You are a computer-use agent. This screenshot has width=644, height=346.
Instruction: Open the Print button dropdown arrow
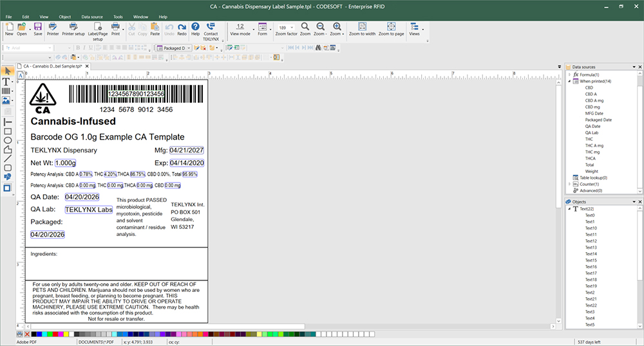click(x=123, y=29)
